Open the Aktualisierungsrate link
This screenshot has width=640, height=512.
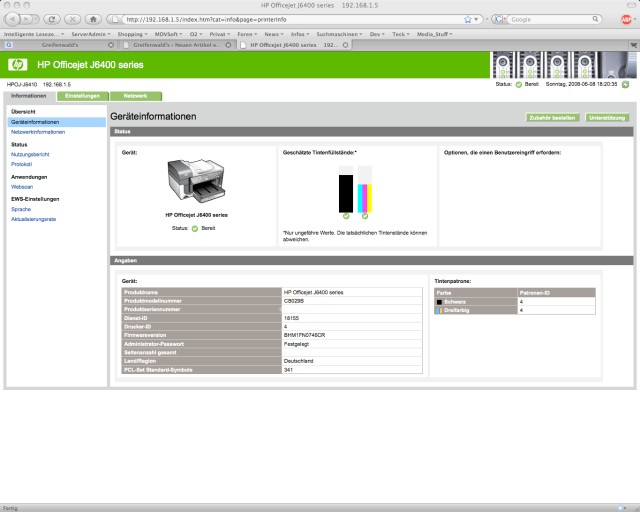pos(33,219)
